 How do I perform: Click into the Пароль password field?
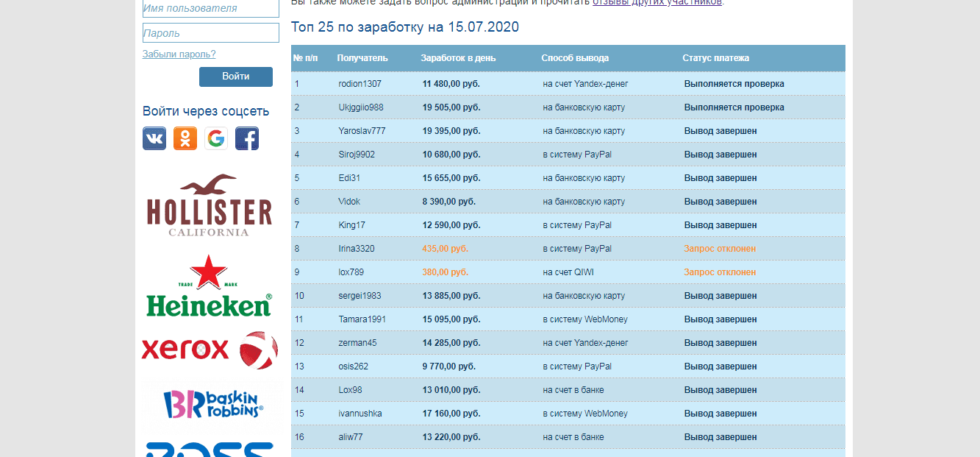(210, 33)
